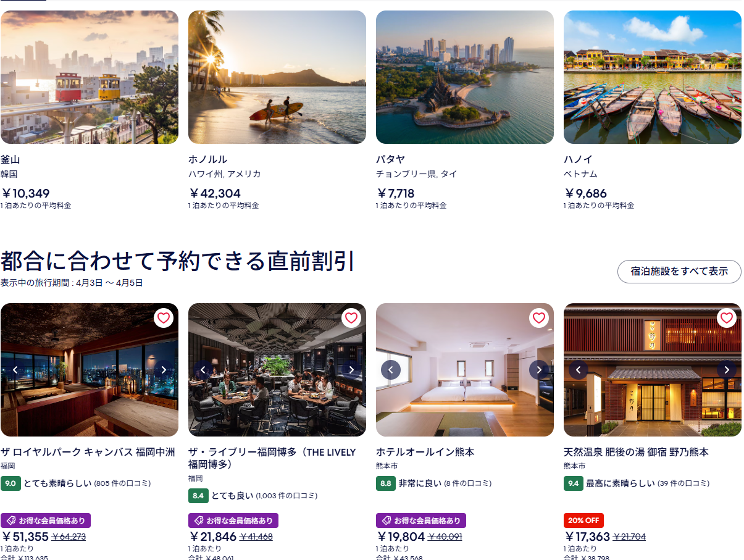Screen dimensions: 744x560
Task: Click the 20% OFF badge
Action: coord(583,520)
